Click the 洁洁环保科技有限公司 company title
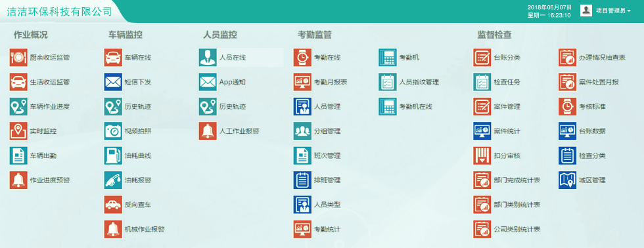Screen dimensions: 644x248 pyautogui.click(x=60, y=11)
